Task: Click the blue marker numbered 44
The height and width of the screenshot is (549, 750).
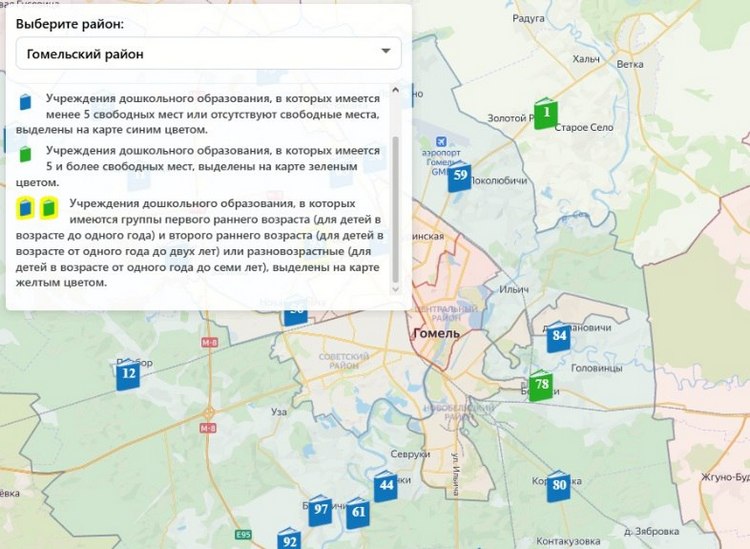Action: point(386,487)
